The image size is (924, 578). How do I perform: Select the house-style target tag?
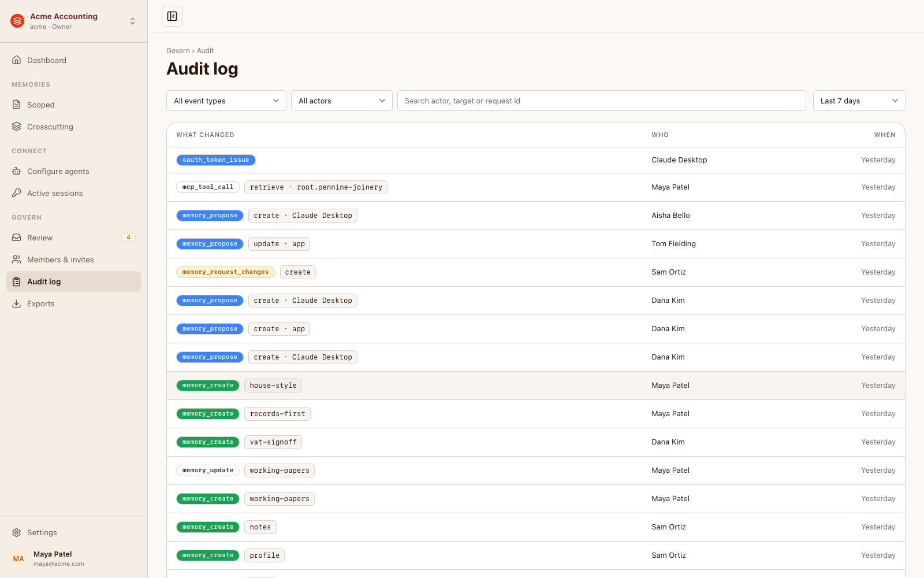(x=273, y=386)
